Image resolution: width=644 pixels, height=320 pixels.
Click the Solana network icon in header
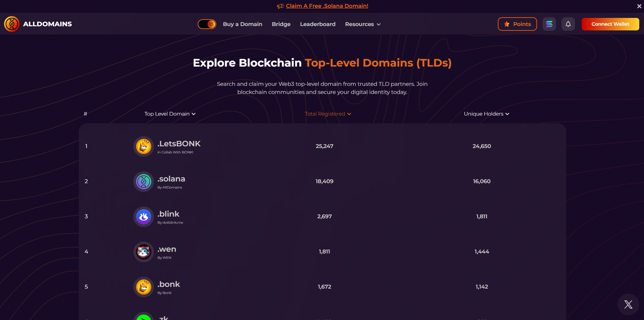tap(549, 24)
